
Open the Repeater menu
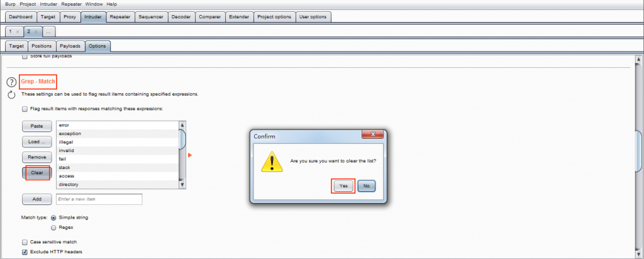click(x=72, y=4)
